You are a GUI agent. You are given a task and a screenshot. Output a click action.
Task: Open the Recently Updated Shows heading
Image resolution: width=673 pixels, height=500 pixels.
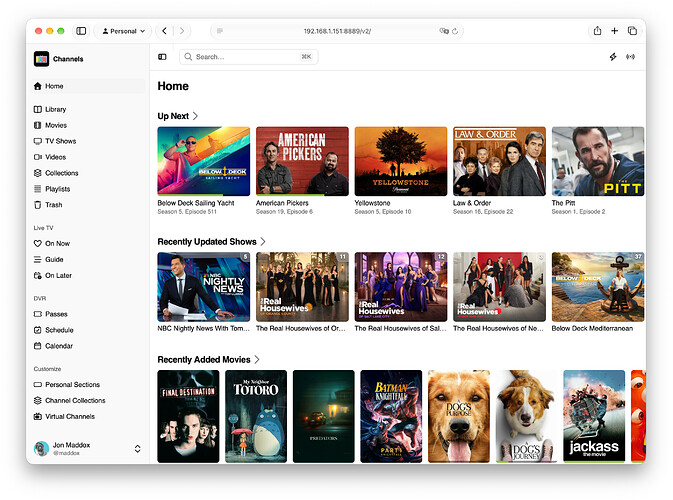[207, 242]
